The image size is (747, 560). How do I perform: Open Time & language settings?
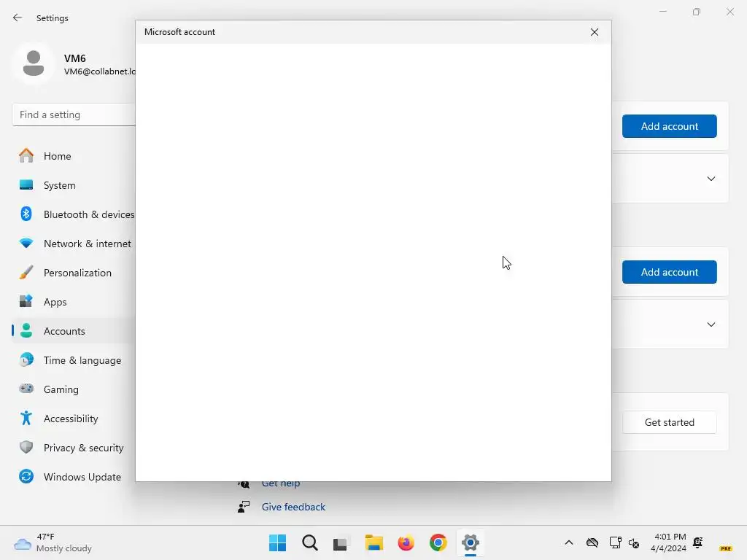pos(74,360)
